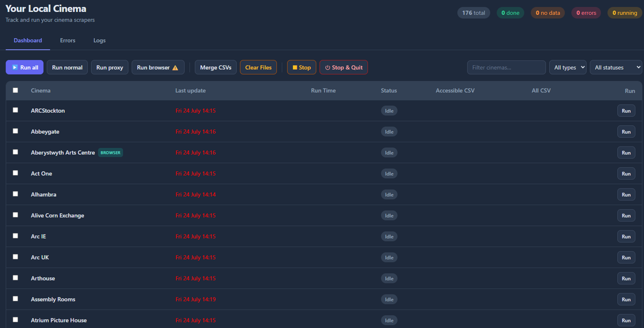Click the Alhambra cinema name
Image resolution: width=644 pixels, height=328 pixels.
click(x=44, y=194)
